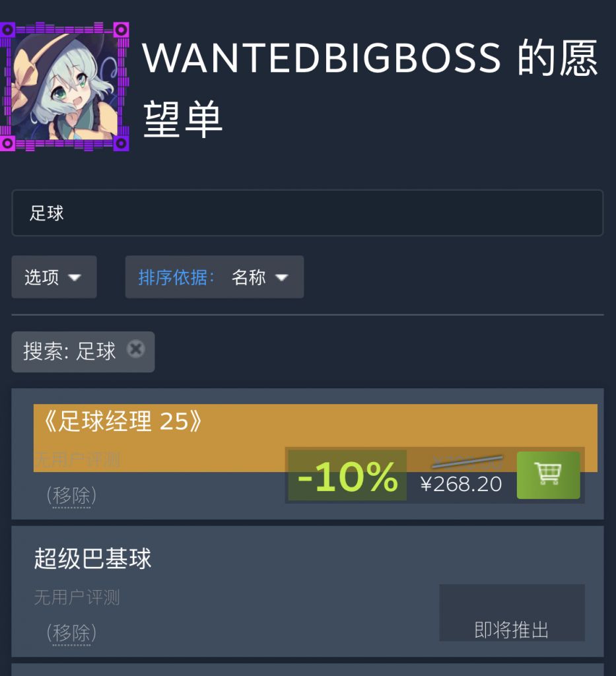Click the -10% discount badge
The image size is (616, 676).
pos(347,475)
